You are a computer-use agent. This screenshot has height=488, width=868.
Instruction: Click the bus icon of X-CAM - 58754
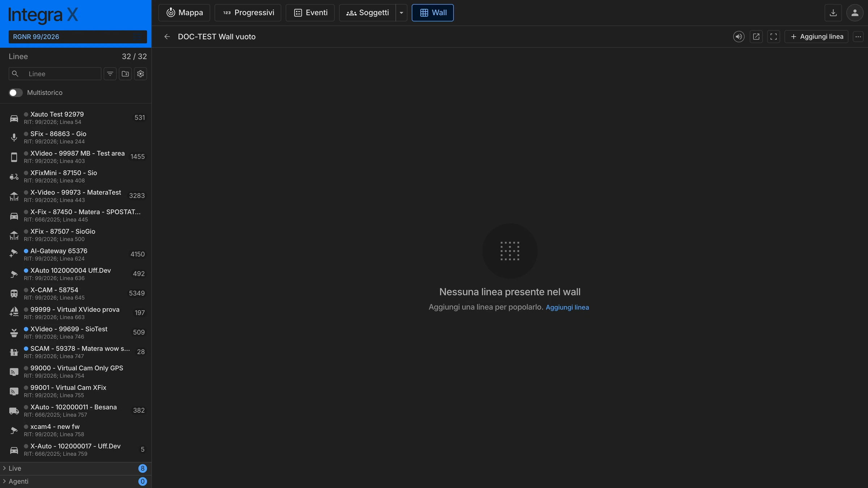14,294
